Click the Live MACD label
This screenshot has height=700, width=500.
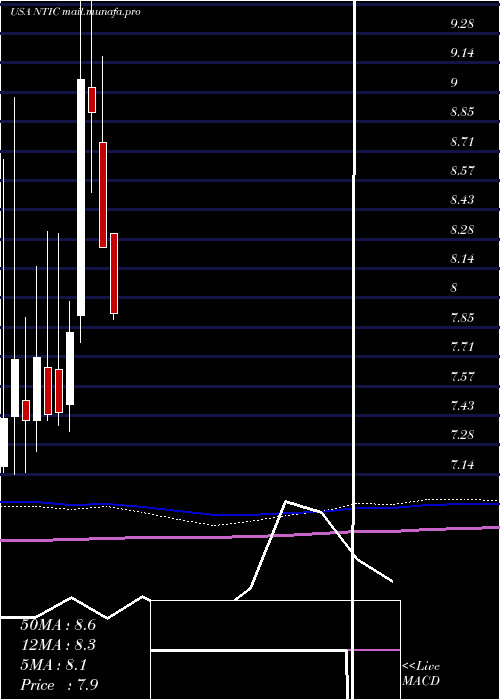coord(421,674)
